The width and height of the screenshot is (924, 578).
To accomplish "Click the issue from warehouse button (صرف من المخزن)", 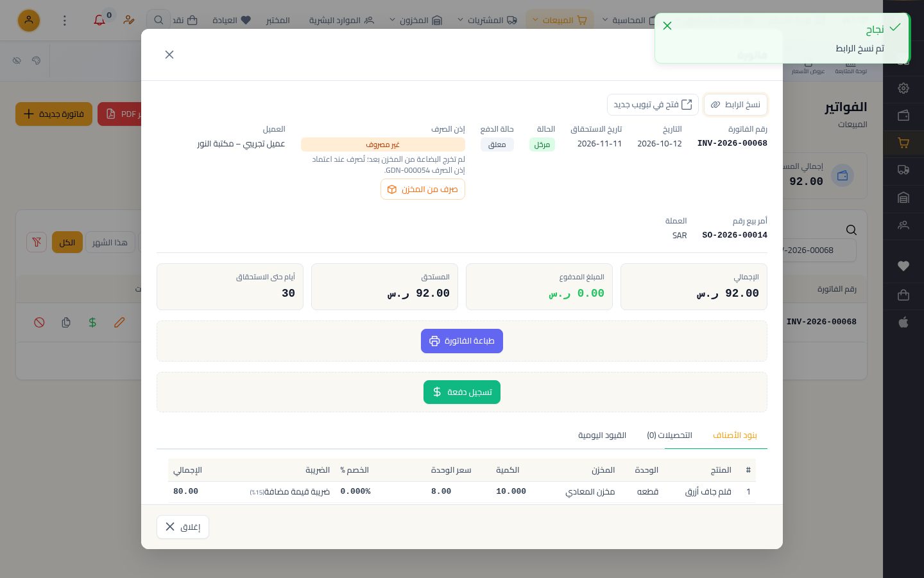I will click(423, 189).
